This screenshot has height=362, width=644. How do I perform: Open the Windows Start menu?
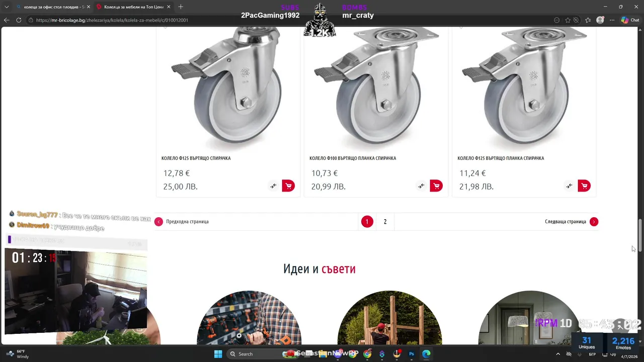[x=218, y=354]
